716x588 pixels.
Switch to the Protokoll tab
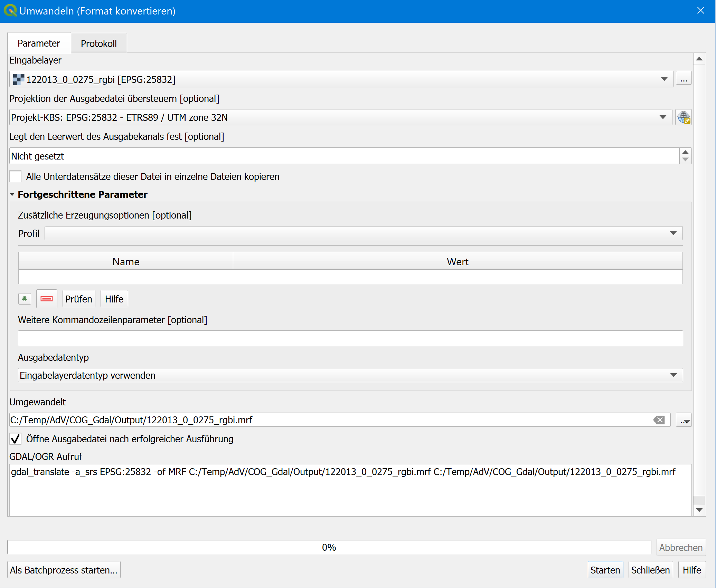(x=98, y=43)
